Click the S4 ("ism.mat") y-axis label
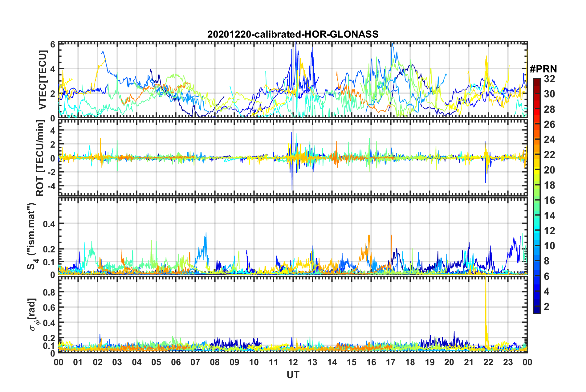 click(x=33, y=236)
